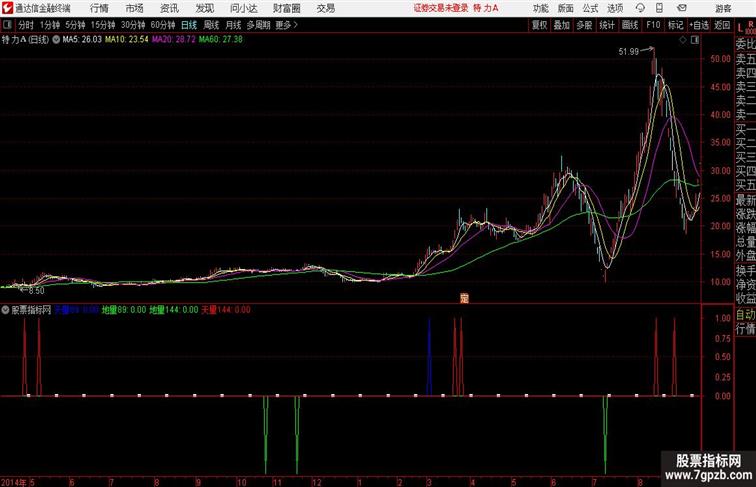The width and height of the screenshot is (756, 487).
Task: Open the 市场 menu
Action: pyautogui.click(x=135, y=8)
